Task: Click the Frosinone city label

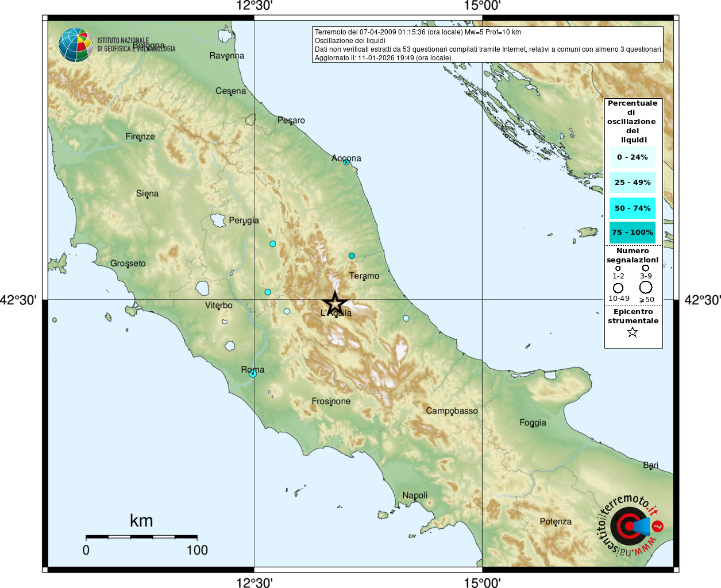Action: point(331,401)
